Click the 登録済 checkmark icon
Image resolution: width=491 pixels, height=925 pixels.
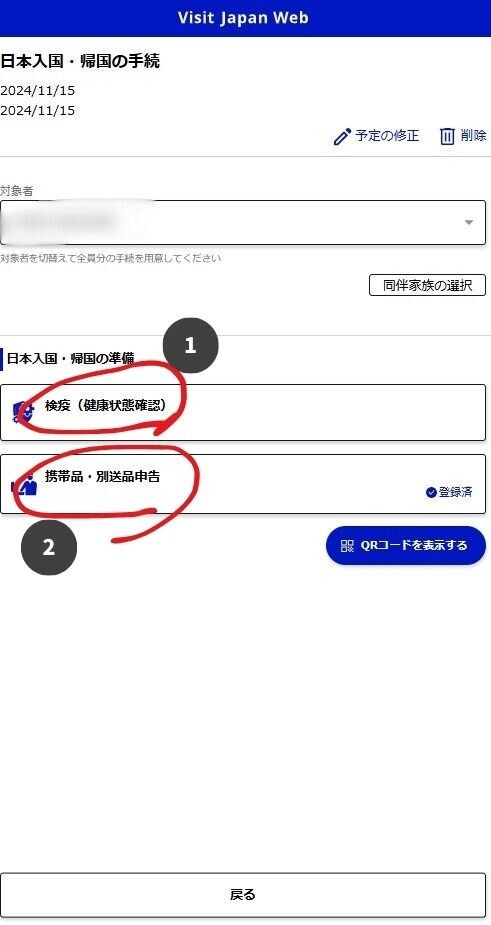[x=431, y=492]
